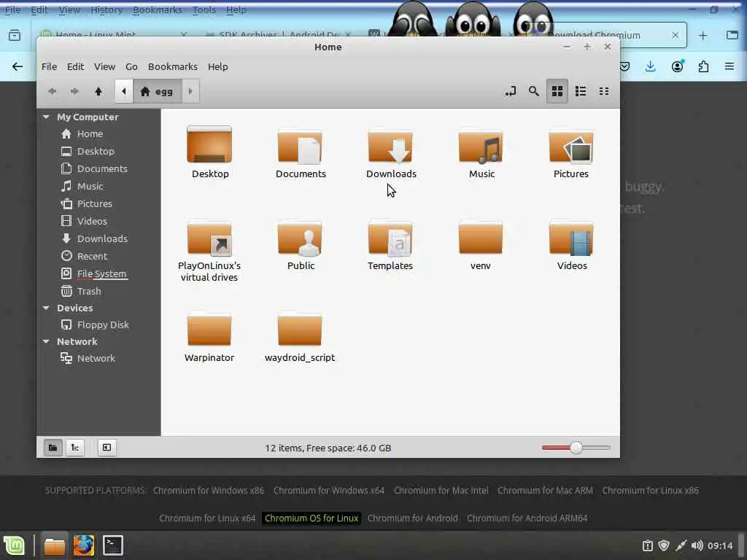Switch to icon view

pos(557,91)
